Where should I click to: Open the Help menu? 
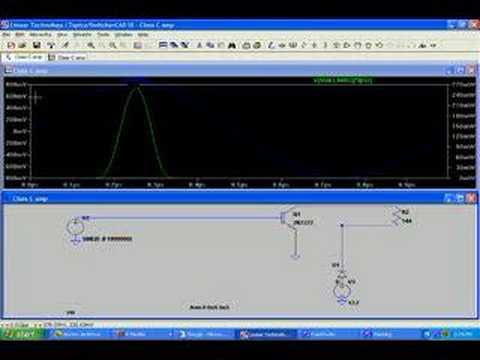pyautogui.click(x=143, y=34)
